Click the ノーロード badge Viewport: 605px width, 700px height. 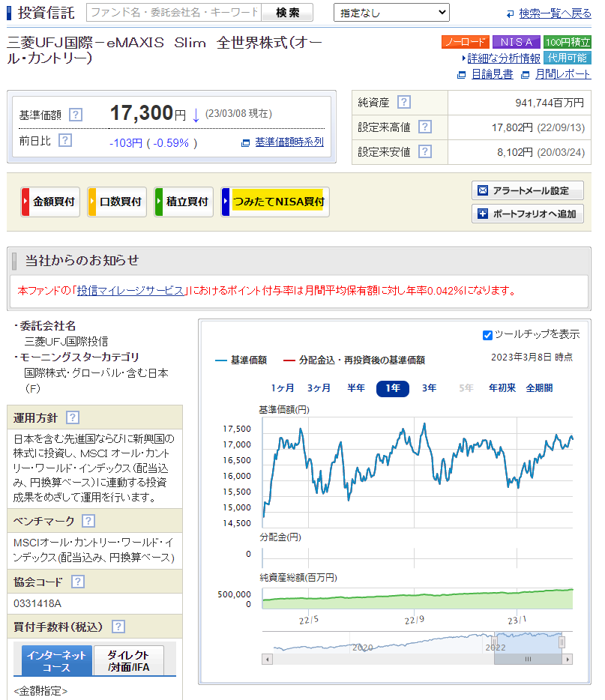click(466, 42)
